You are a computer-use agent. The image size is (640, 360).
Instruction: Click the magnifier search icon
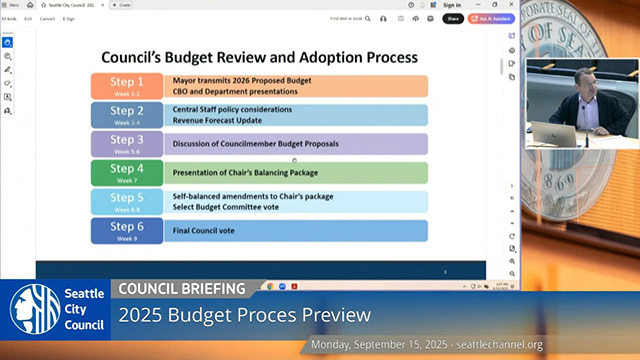pyautogui.click(x=368, y=19)
